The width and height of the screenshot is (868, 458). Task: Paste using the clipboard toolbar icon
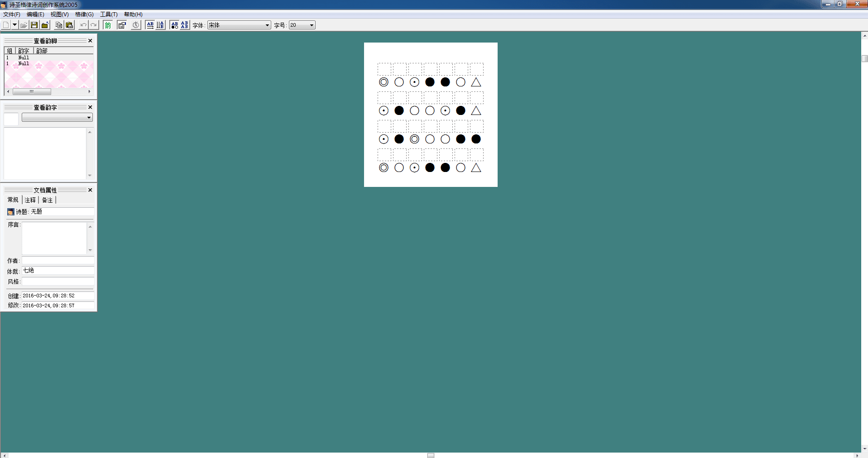(69, 25)
